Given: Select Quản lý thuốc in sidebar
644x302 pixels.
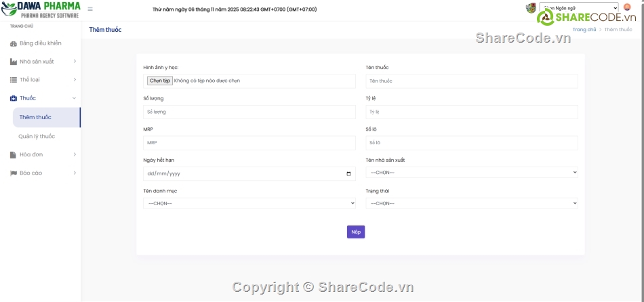Looking at the screenshot, I should click(x=37, y=136).
